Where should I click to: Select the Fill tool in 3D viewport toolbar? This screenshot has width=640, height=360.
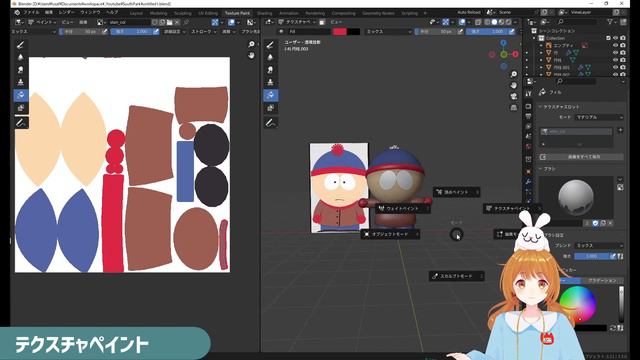tap(270, 95)
